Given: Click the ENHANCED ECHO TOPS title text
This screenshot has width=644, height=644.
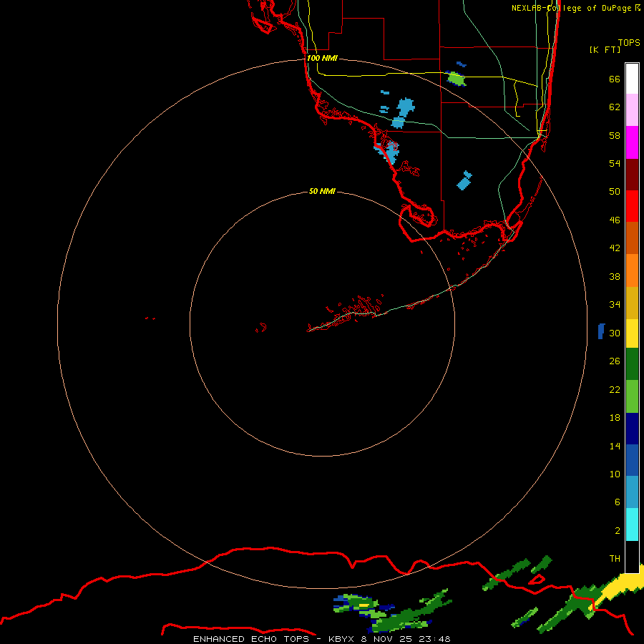Looking at the screenshot, I should pyautogui.click(x=250, y=639).
